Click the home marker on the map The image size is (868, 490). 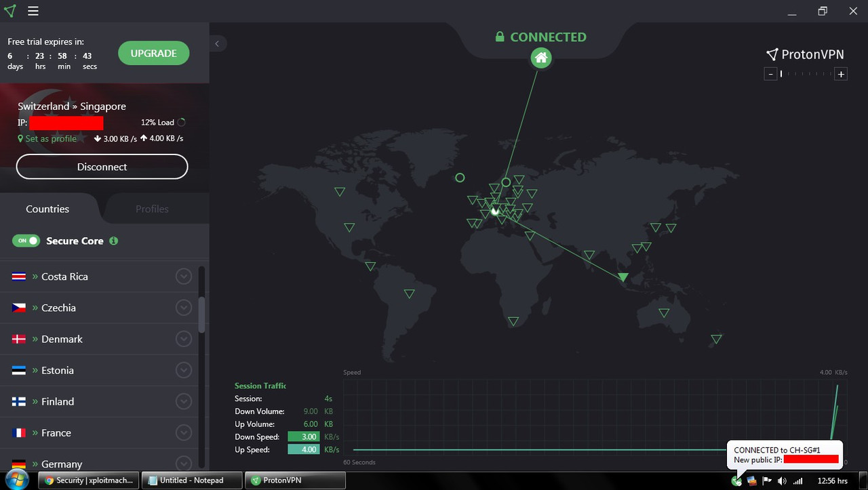[x=540, y=58]
